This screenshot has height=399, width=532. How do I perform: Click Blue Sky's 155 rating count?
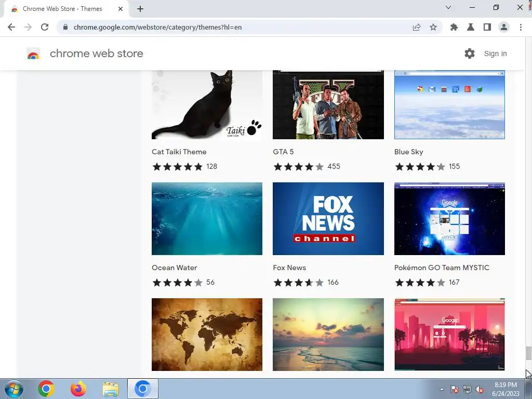[x=454, y=166]
